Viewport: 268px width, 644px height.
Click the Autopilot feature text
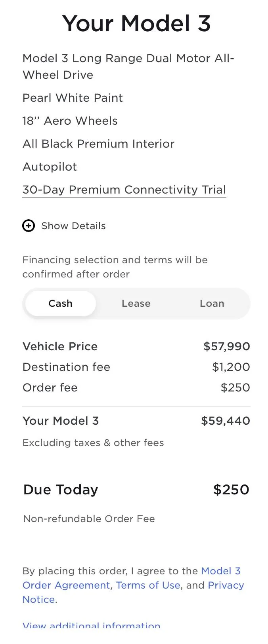click(50, 167)
